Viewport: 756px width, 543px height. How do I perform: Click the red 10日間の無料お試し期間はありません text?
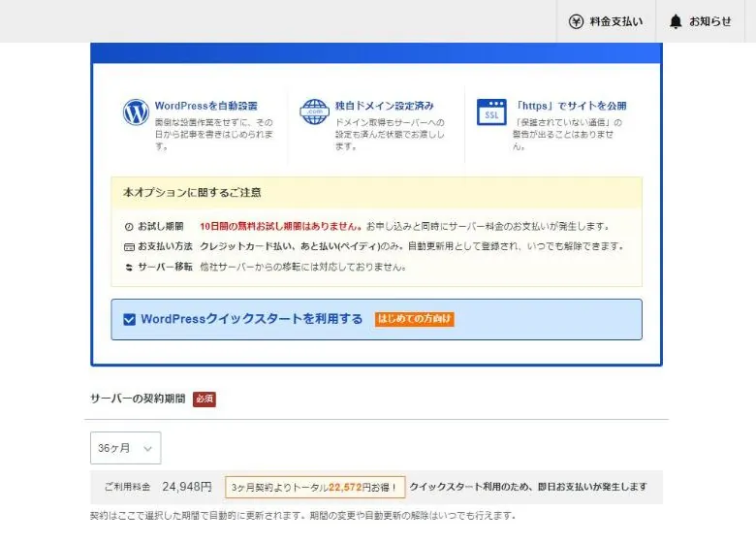point(281,226)
